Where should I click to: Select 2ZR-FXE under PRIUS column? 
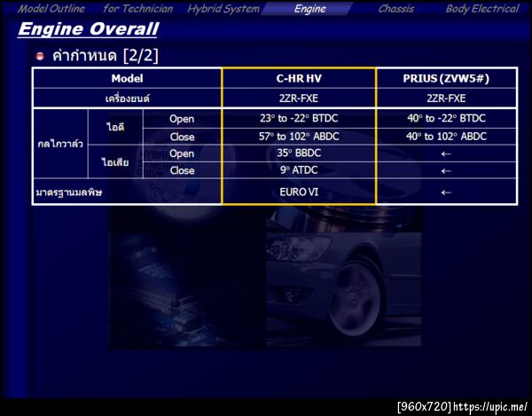tap(446, 98)
